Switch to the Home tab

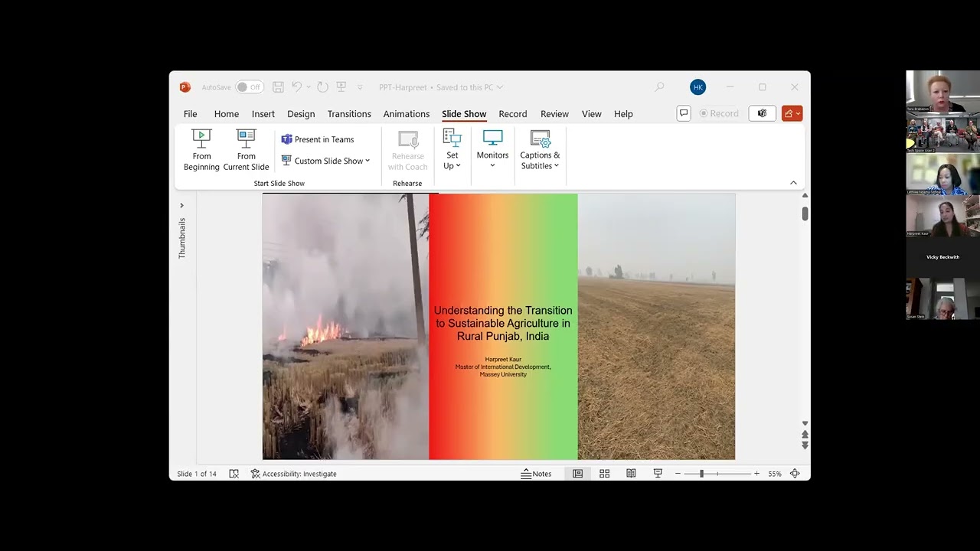coord(227,114)
